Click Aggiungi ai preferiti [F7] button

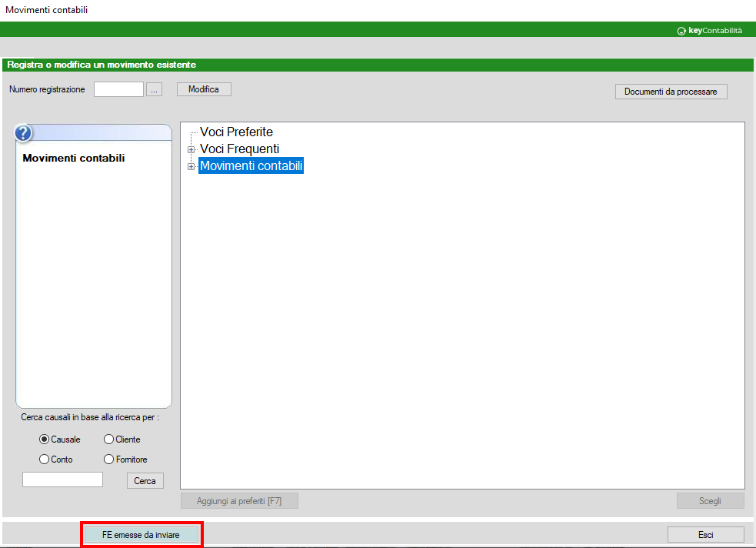(239, 501)
